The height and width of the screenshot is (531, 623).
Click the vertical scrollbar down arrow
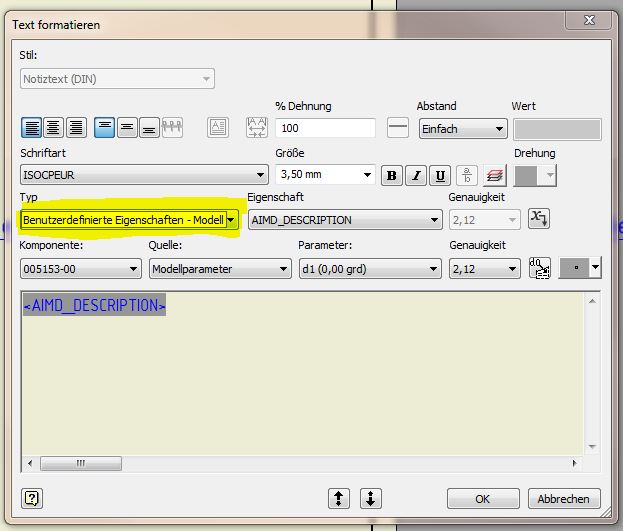[x=592, y=447]
